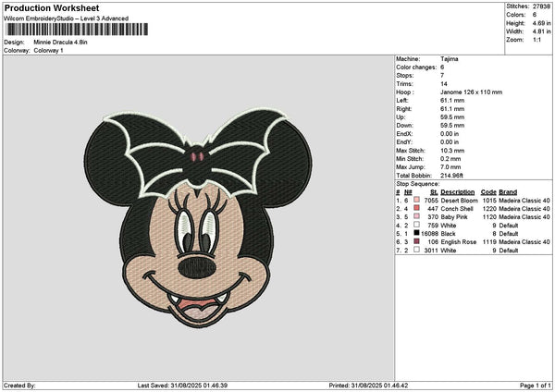
Task: Click the "Production Worksheet" title
Action: 52,7
